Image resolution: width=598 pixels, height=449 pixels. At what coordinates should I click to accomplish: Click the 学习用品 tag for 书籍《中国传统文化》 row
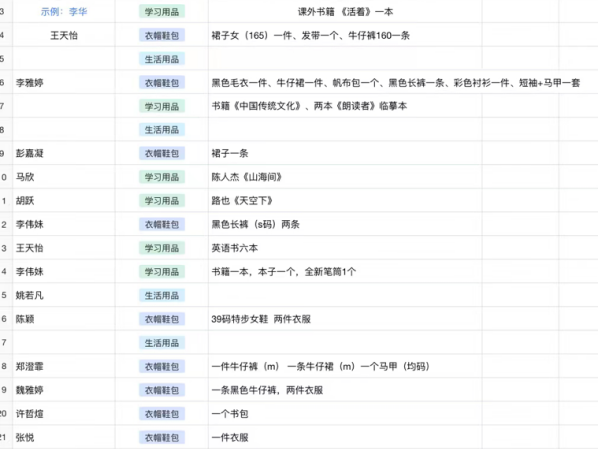(x=162, y=106)
